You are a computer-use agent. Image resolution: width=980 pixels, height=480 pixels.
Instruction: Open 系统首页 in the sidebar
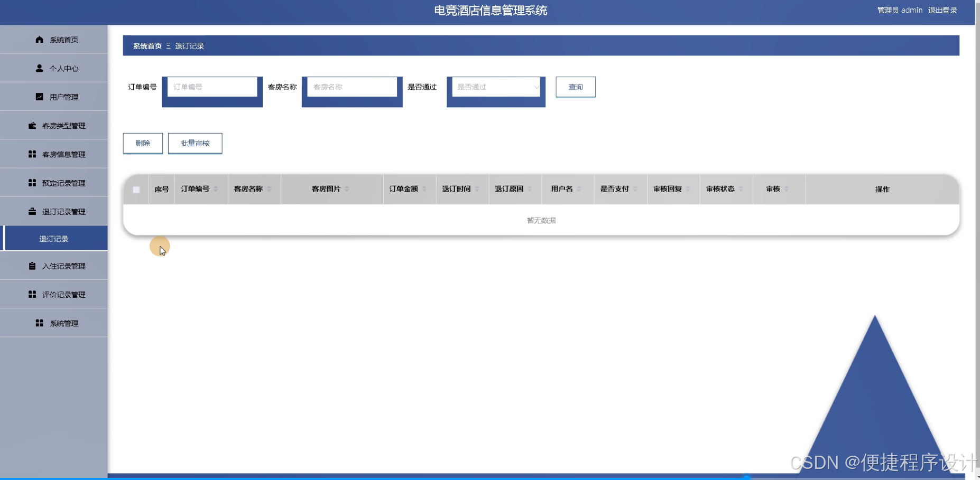point(54,40)
